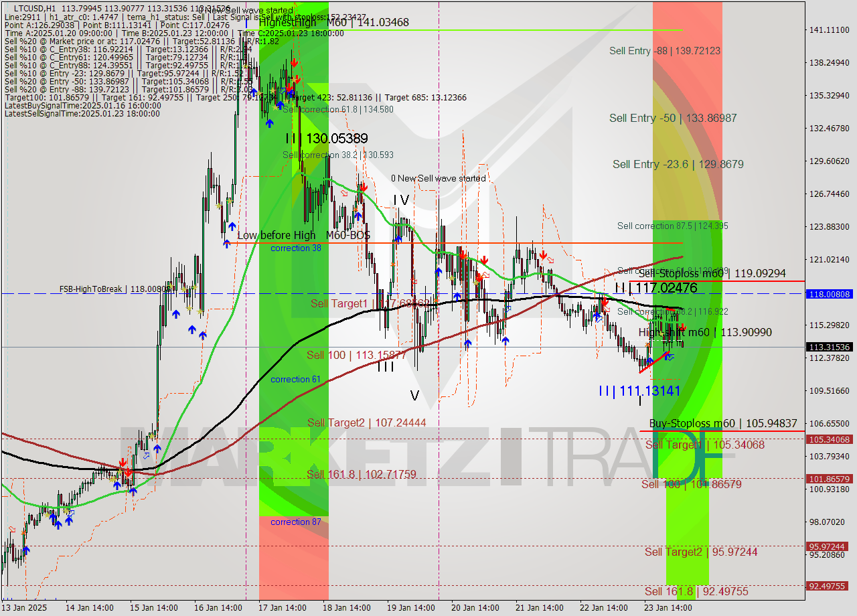The image size is (857, 616).
Task: Select the 'Sell 100 | 101.86579' label
Action: pos(692,484)
